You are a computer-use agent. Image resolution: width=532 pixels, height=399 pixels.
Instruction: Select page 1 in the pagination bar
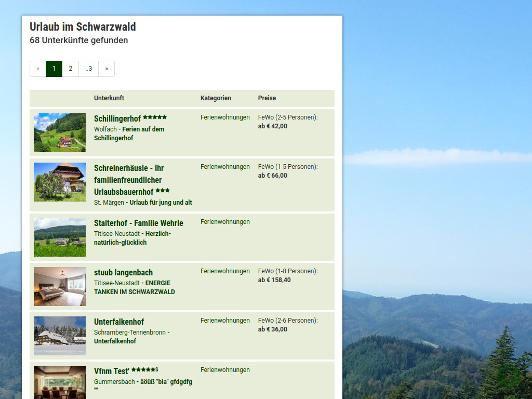(54, 69)
